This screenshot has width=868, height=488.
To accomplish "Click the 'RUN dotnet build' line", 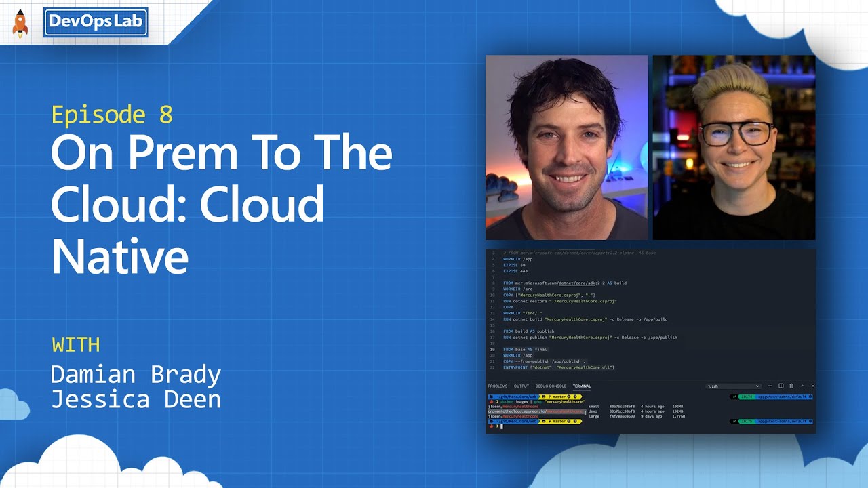I will tap(585, 319).
